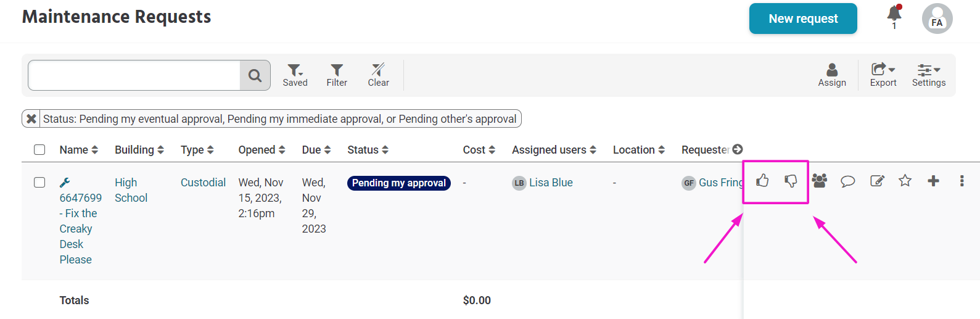
Task: Click the New request button
Action: (x=803, y=19)
